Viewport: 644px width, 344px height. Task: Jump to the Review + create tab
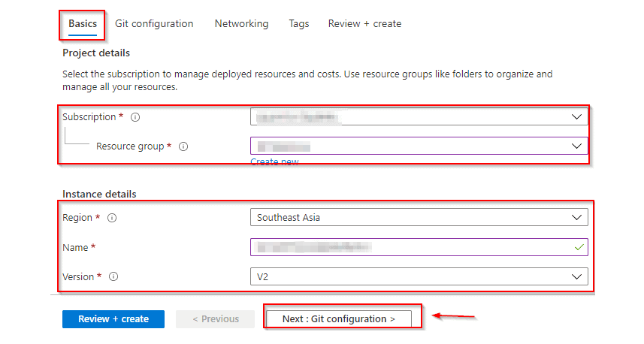pyautogui.click(x=364, y=24)
